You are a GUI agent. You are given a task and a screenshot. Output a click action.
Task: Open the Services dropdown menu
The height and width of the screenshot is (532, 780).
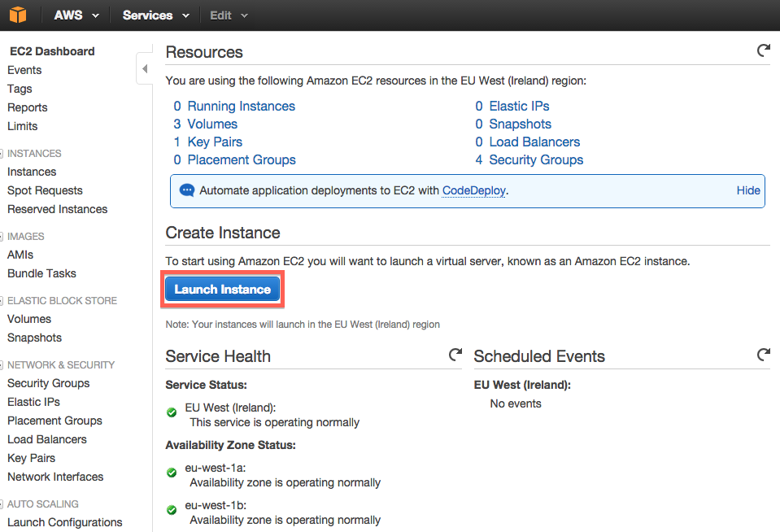point(156,15)
